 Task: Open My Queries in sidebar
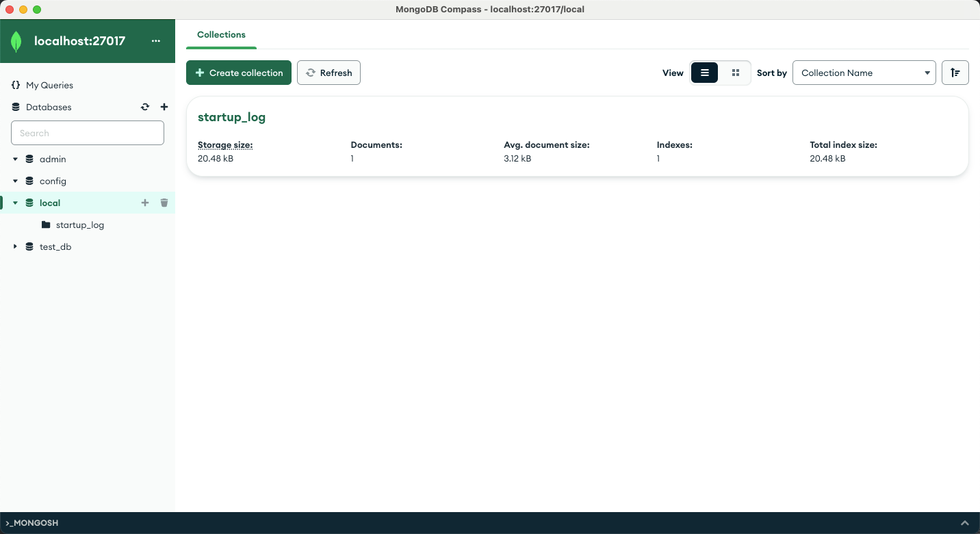(49, 86)
